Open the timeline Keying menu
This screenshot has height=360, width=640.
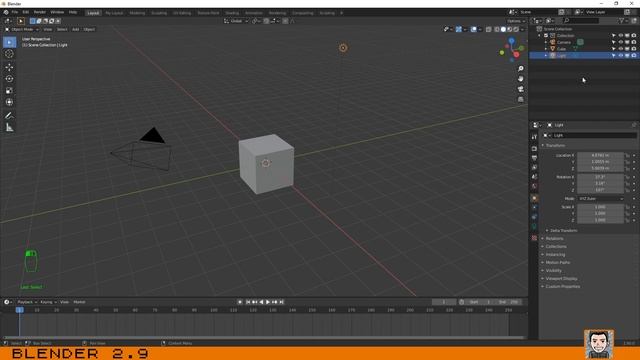click(x=48, y=302)
